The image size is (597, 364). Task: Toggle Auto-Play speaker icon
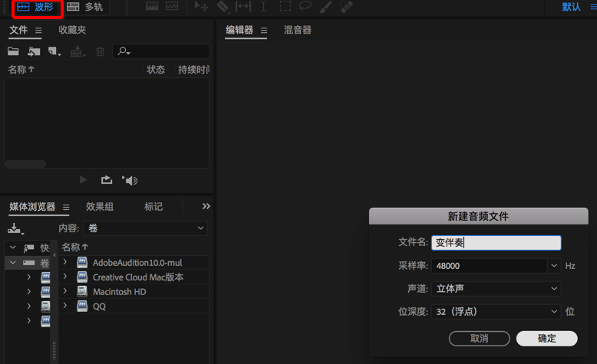tap(130, 180)
